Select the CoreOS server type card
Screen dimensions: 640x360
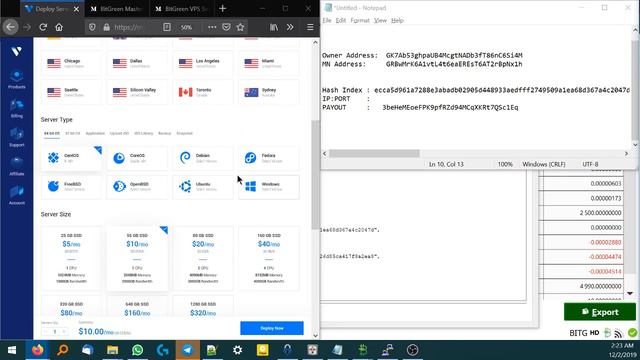(137, 158)
